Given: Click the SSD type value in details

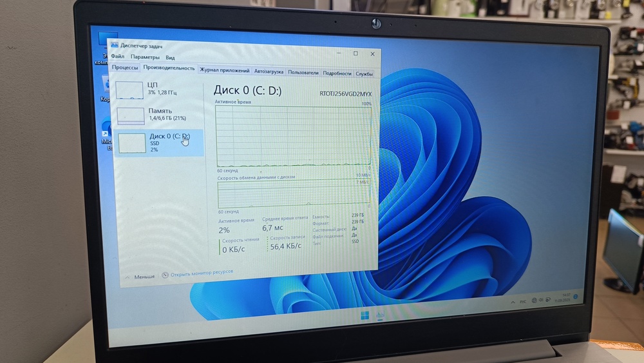Looking at the screenshot, I should (355, 241).
